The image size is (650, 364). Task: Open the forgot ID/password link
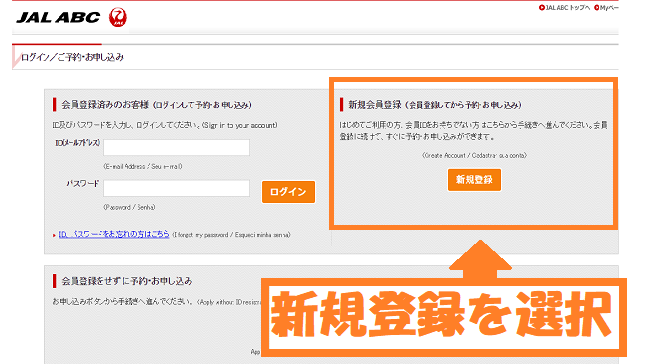[x=114, y=234]
